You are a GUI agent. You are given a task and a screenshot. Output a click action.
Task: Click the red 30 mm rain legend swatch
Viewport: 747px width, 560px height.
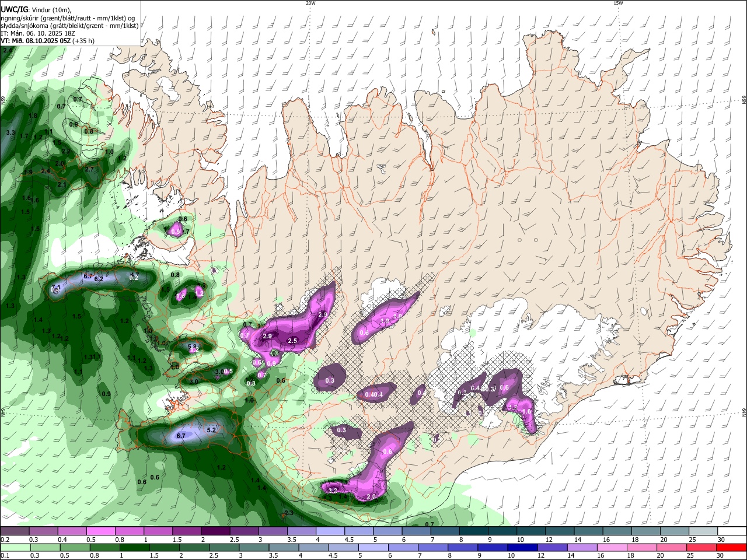coord(731,547)
